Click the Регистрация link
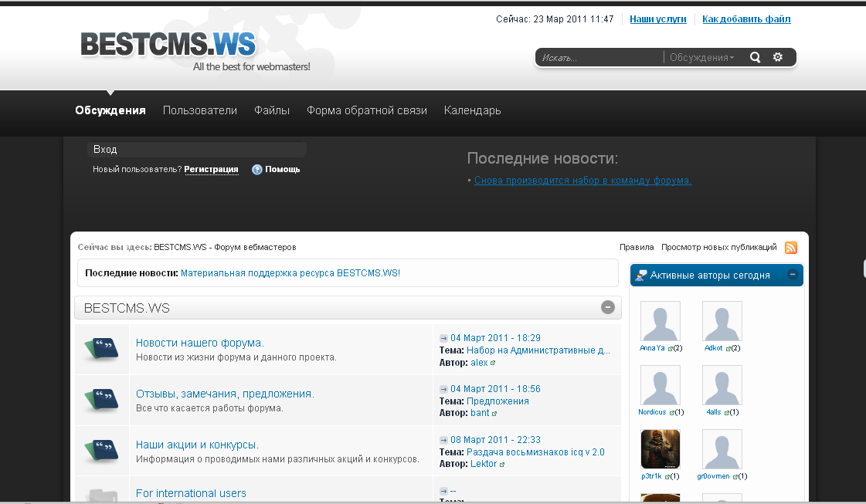This screenshot has height=504, width=866. (211, 170)
